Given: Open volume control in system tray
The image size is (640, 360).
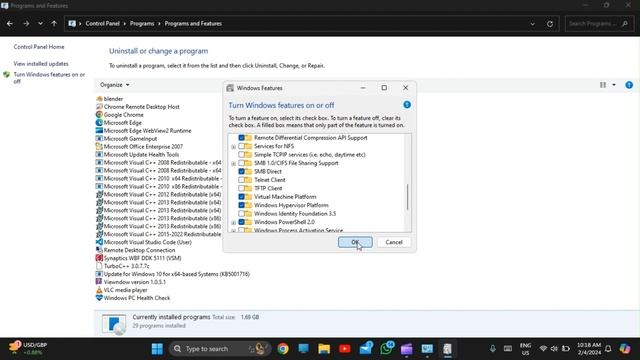Looking at the screenshot, I should pyautogui.click(x=554, y=349).
